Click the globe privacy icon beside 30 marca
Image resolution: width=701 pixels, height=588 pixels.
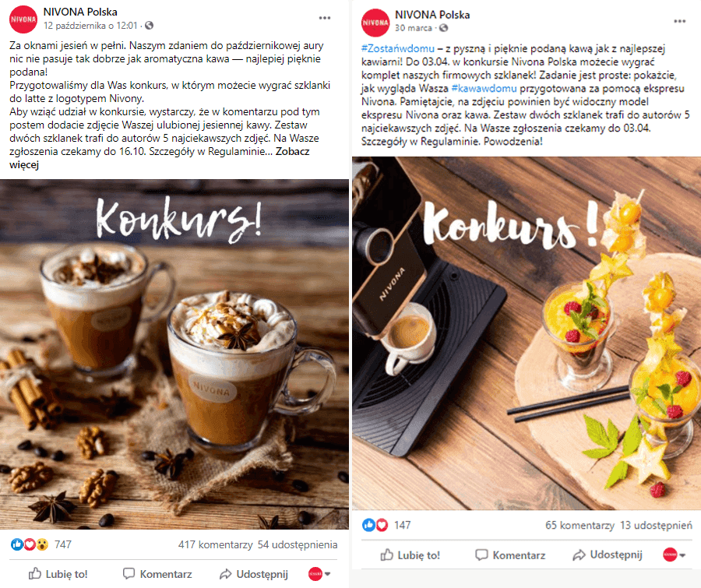(x=443, y=28)
